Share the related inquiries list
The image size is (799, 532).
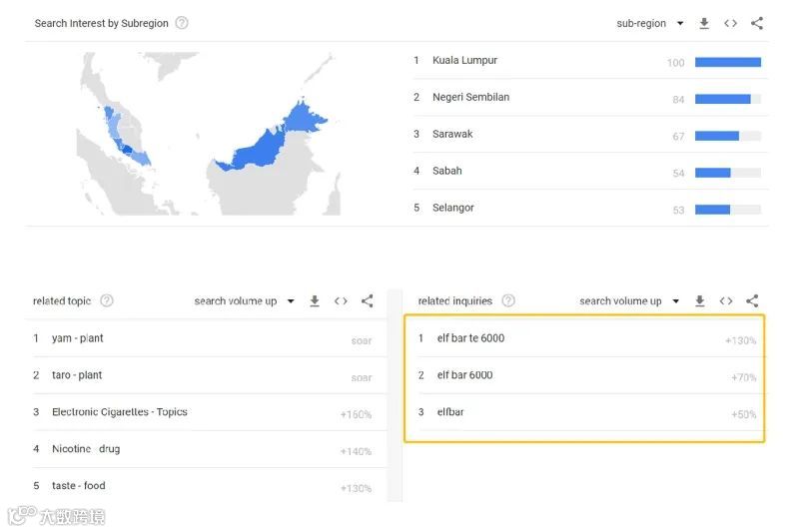click(752, 300)
